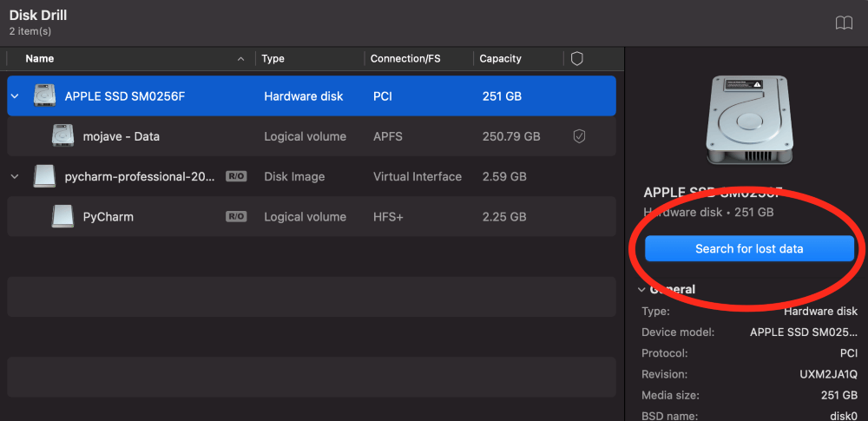The height and width of the screenshot is (421, 868).
Task: Click the shield protection column header icon
Action: (576, 59)
